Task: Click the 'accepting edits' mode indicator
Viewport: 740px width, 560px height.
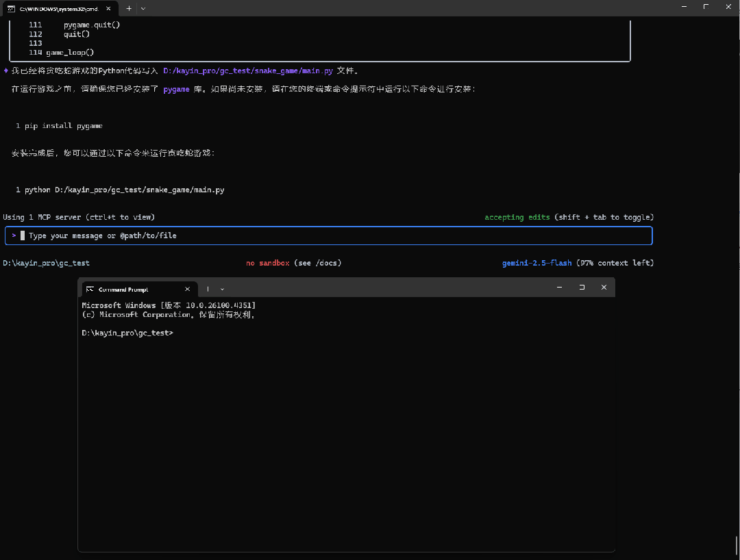Action: [517, 217]
